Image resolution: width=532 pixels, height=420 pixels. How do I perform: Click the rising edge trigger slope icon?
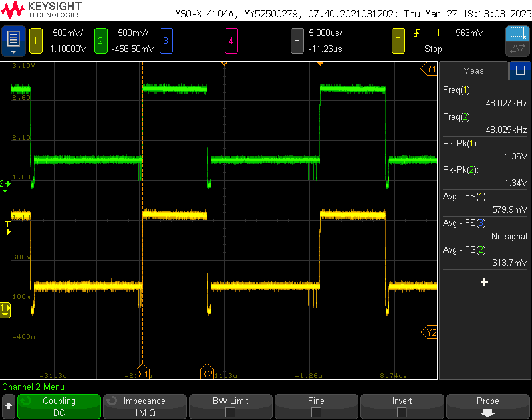tap(416, 33)
